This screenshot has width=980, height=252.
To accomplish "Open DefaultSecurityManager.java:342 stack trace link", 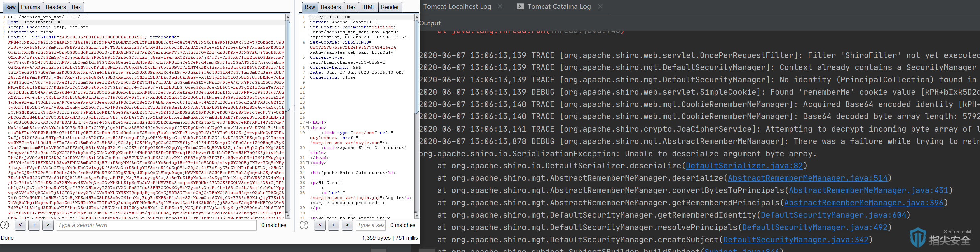I will [796, 240].
